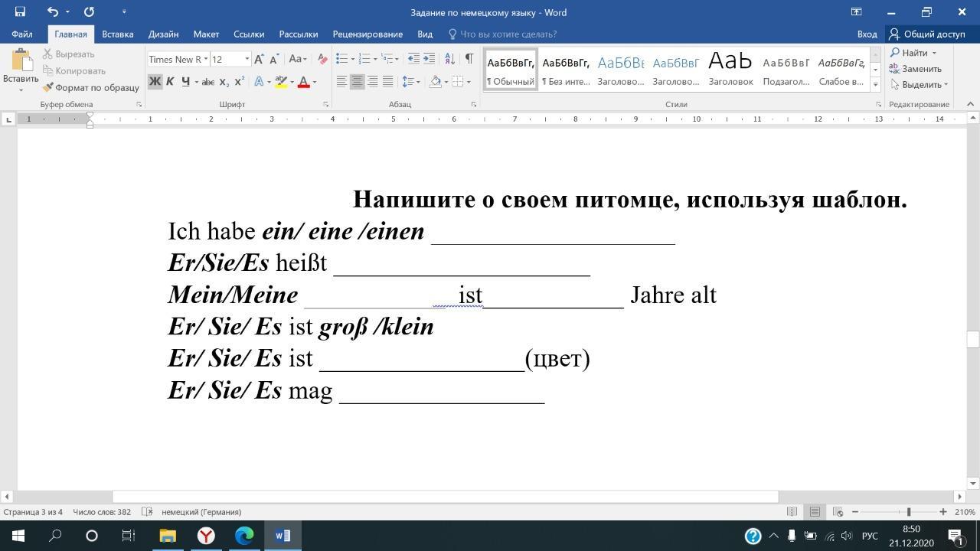
Task: Expand the styles gallery
Action: point(875,85)
